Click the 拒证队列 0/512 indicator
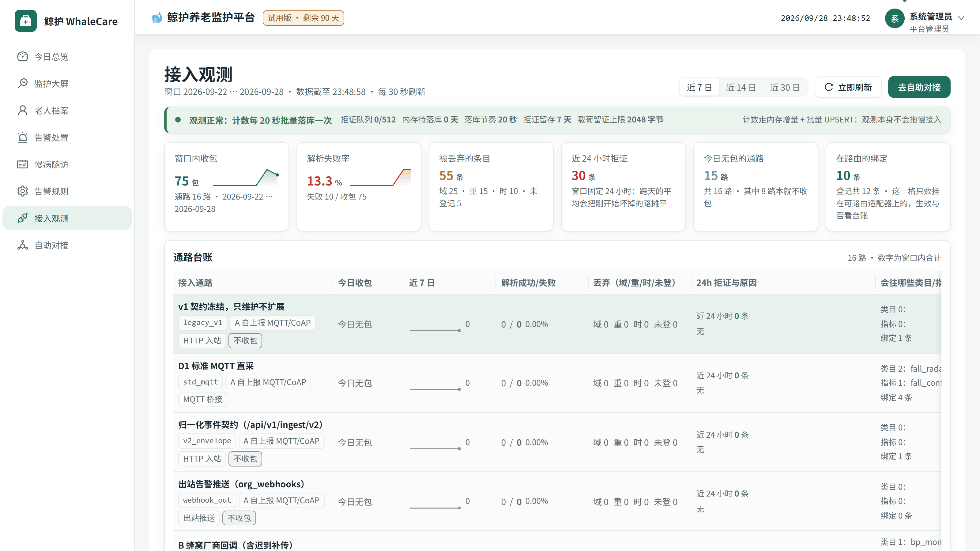980x551 pixels. click(x=368, y=120)
